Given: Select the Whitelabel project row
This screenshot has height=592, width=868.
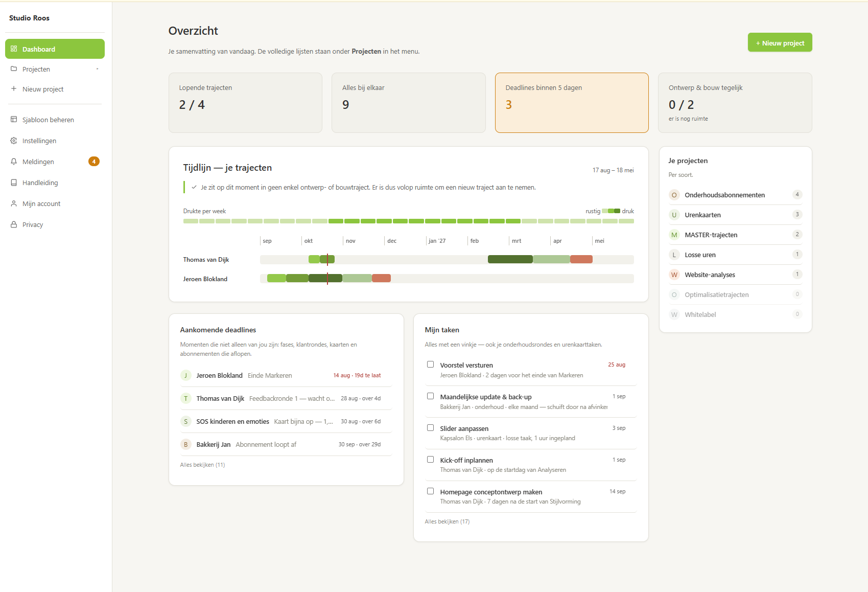Looking at the screenshot, I should (735, 314).
